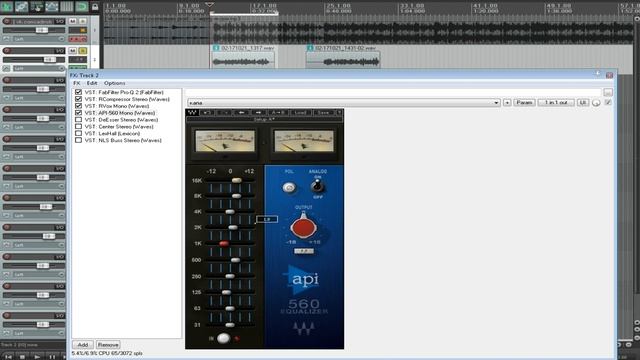Click the plugin Load button
This screenshot has height=360, width=640.
point(300,112)
